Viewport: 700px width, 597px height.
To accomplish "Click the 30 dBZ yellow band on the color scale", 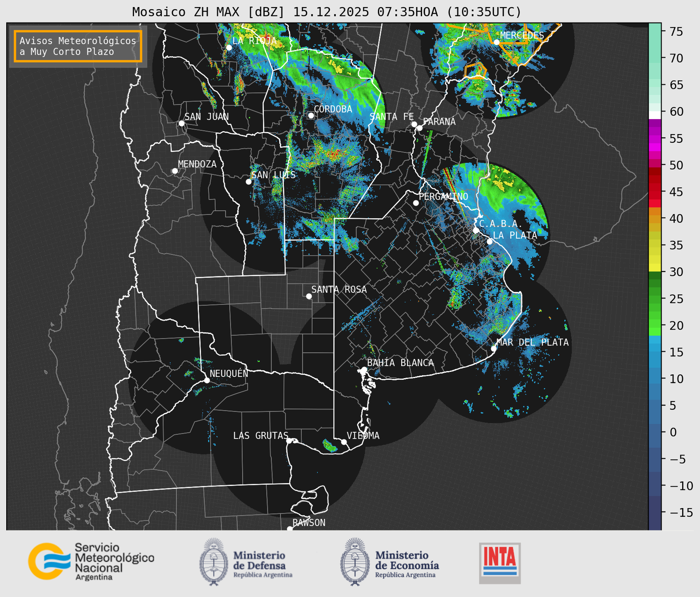I will point(655,268).
